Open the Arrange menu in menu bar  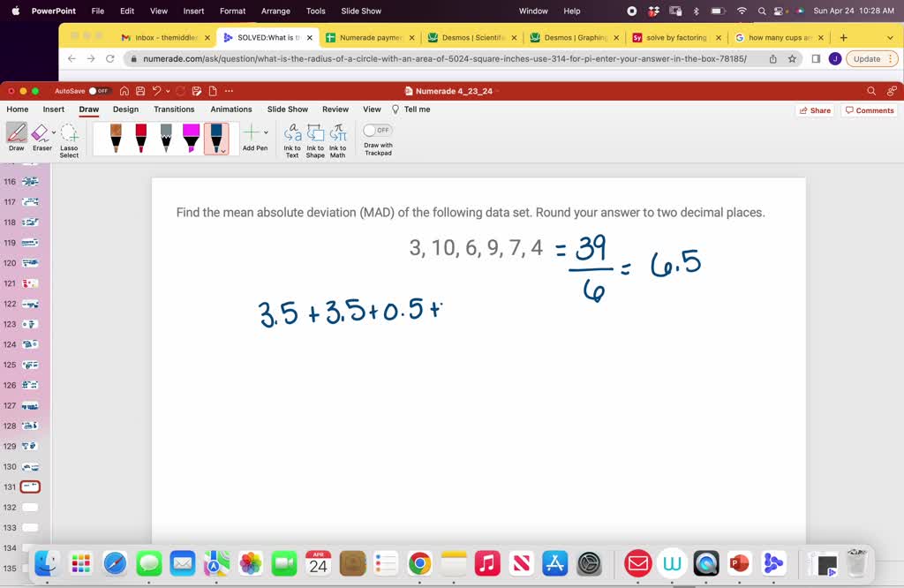point(275,11)
